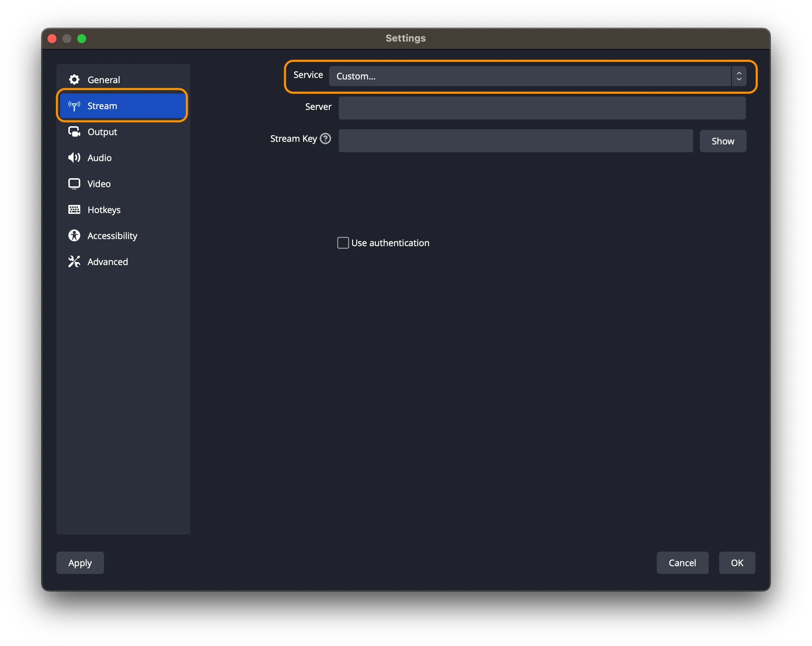Click the Audio speaker icon
Screen dimensions: 812x646
pos(74,158)
